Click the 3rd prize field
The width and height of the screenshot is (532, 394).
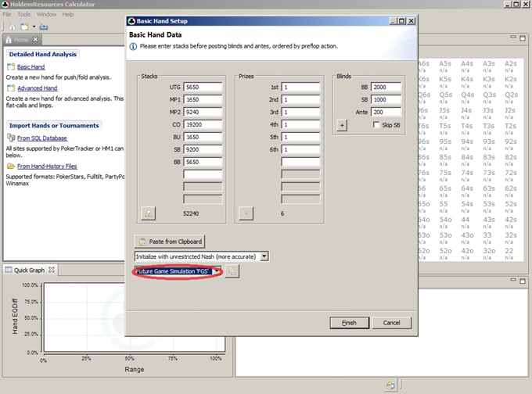300,113
